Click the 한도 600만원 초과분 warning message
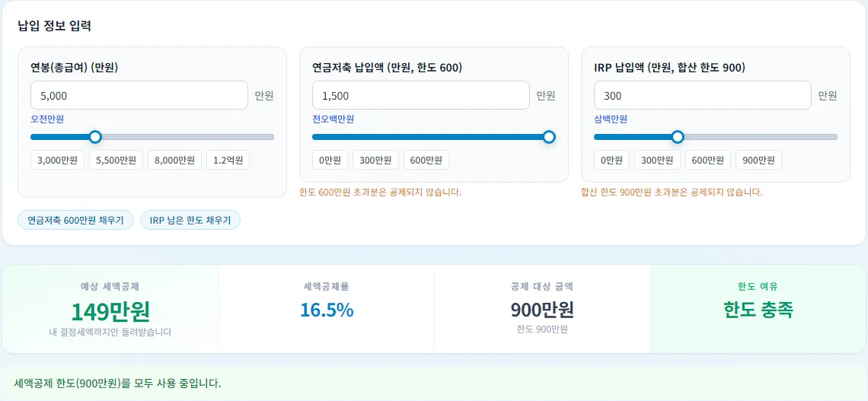 (x=380, y=193)
